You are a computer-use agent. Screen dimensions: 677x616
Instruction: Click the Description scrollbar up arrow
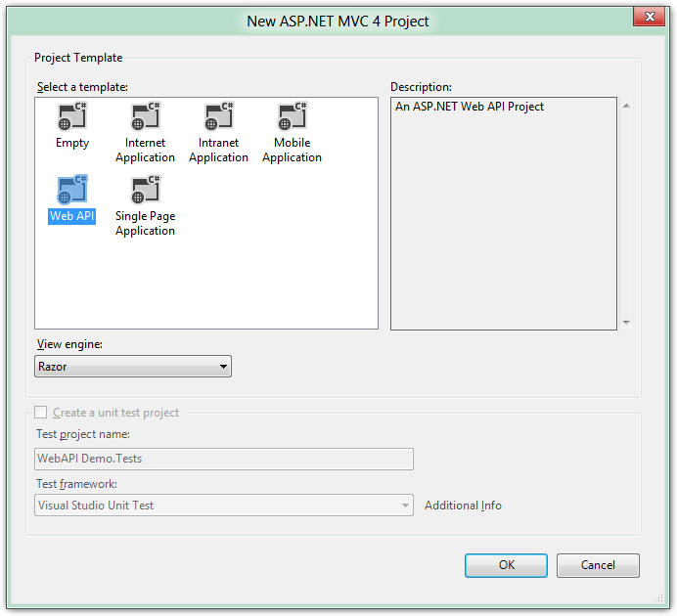(626, 107)
